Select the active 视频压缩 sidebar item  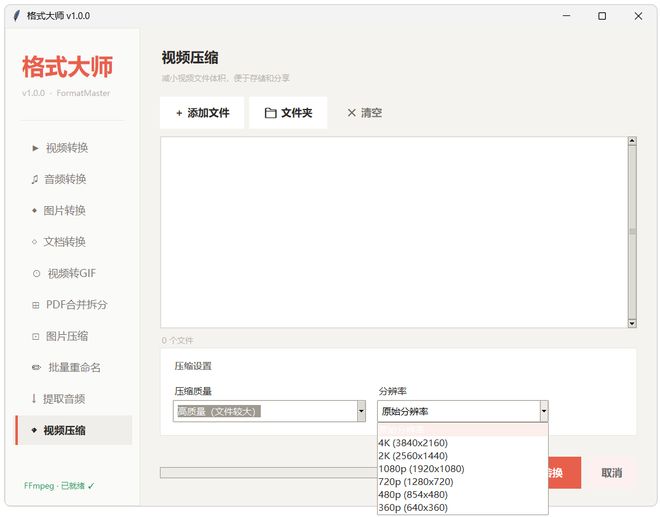74,430
